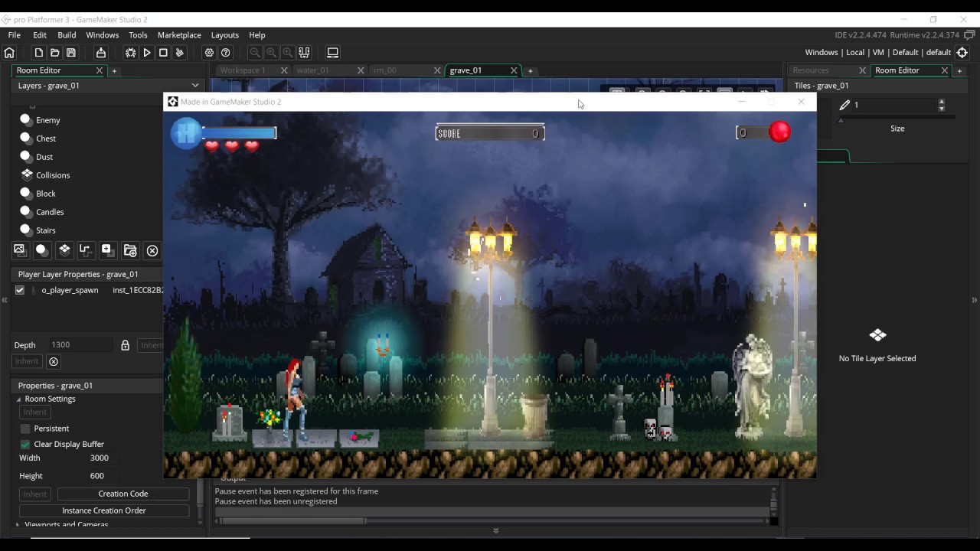The image size is (980, 551).
Task: Create new path layer
Action: 86,249
